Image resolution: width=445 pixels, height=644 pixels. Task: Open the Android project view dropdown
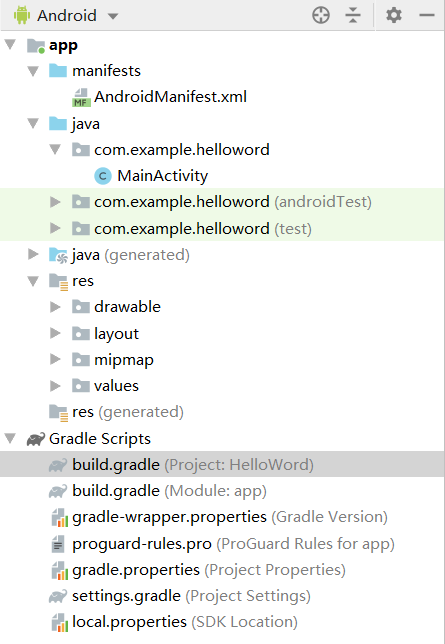(x=66, y=16)
